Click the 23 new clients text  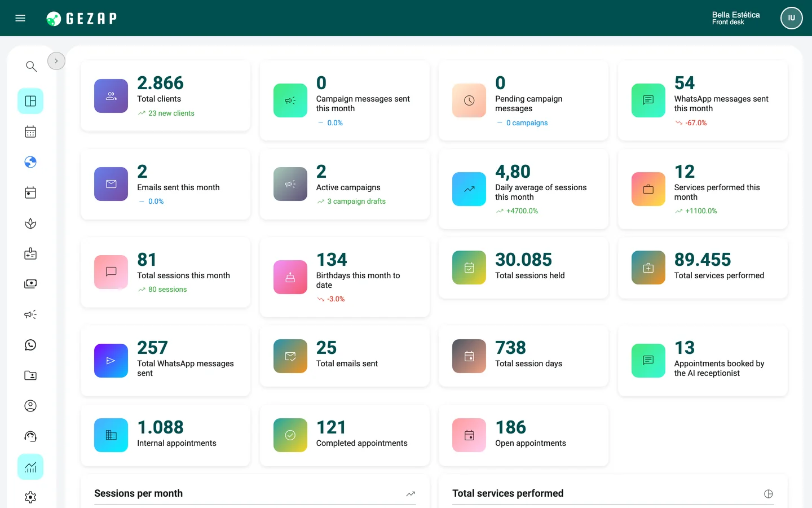point(171,113)
